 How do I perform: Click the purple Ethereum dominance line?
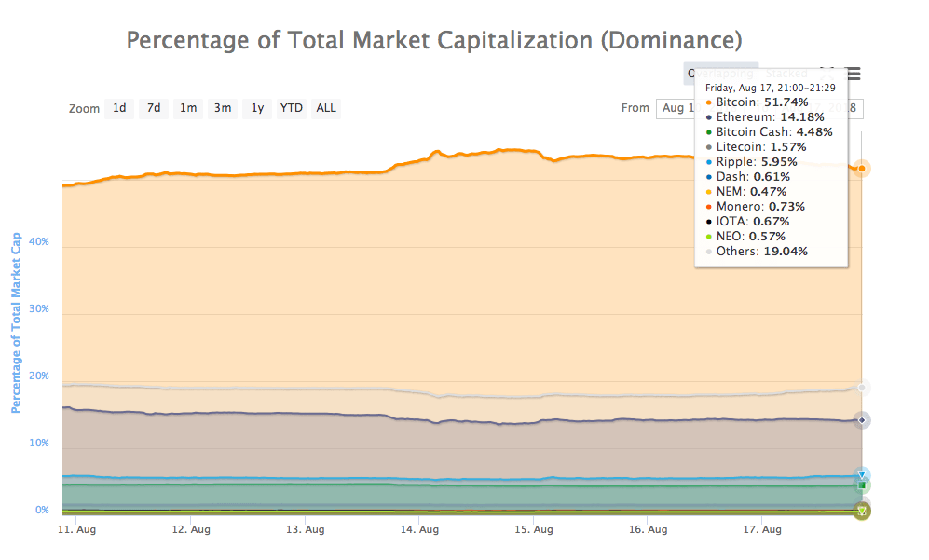point(280,413)
